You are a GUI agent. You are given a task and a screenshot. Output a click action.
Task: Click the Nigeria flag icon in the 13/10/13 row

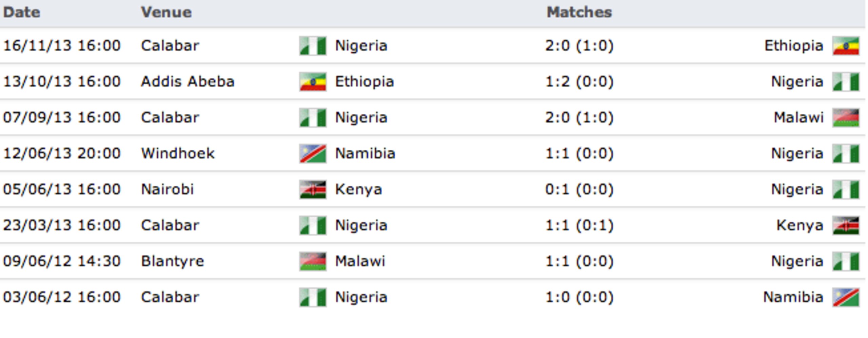click(846, 82)
